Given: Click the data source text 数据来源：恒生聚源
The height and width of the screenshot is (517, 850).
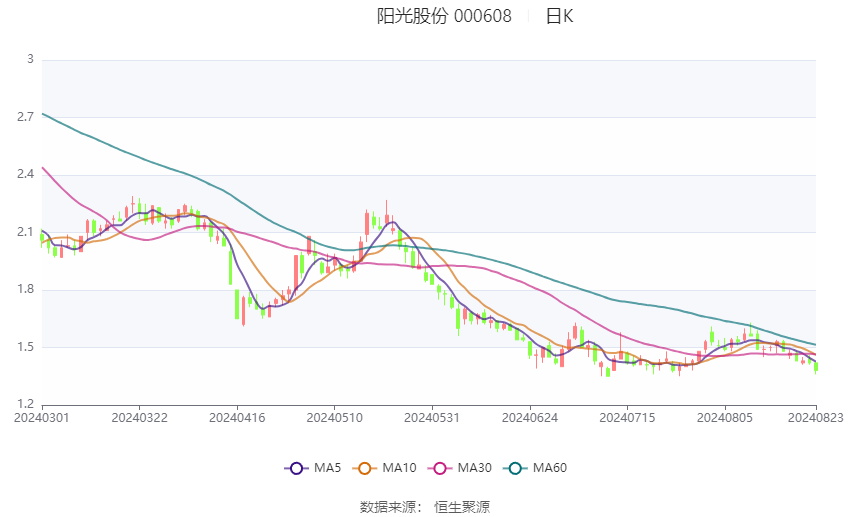Looking at the screenshot, I should (x=425, y=507).
